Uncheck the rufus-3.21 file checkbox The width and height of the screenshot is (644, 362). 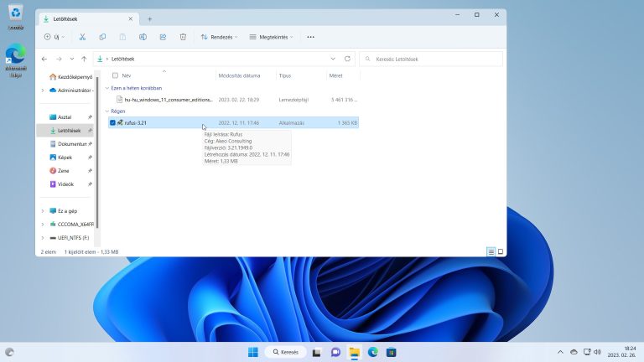click(112, 122)
